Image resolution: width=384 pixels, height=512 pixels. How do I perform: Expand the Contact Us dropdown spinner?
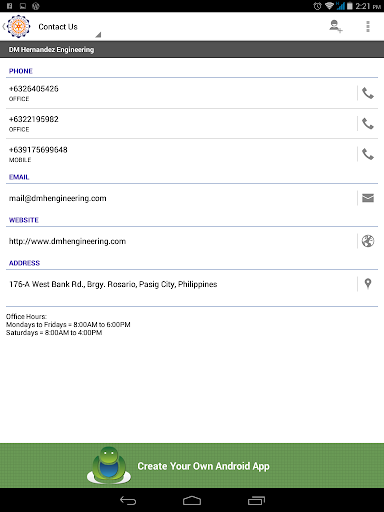(x=69, y=27)
